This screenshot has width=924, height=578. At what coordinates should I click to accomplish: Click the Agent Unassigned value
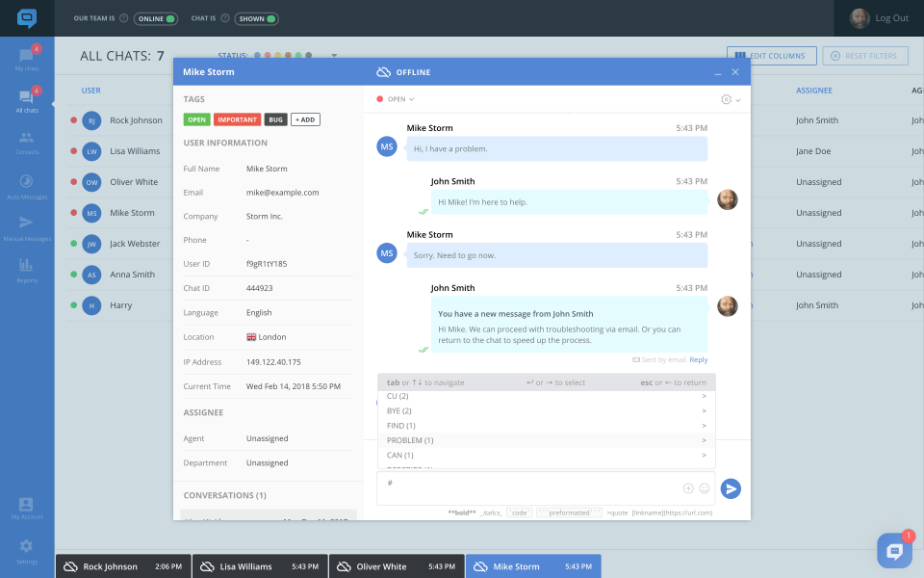click(x=267, y=438)
